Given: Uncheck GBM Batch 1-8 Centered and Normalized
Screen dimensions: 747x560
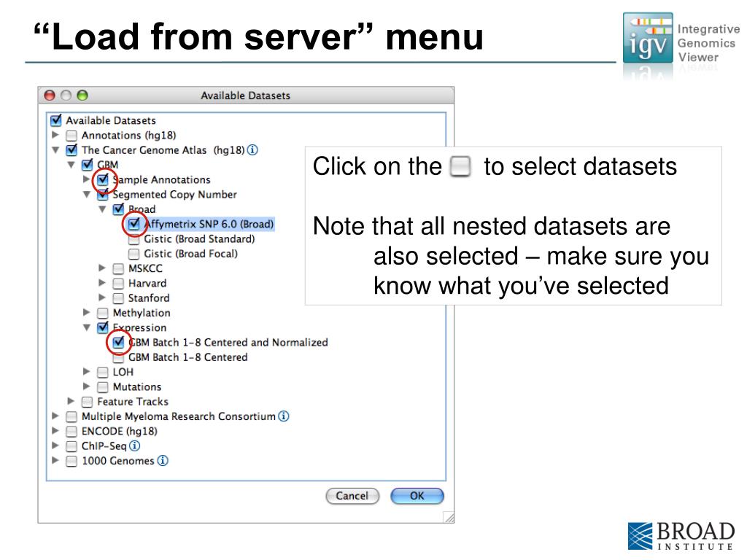Looking at the screenshot, I should pos(119,343).
